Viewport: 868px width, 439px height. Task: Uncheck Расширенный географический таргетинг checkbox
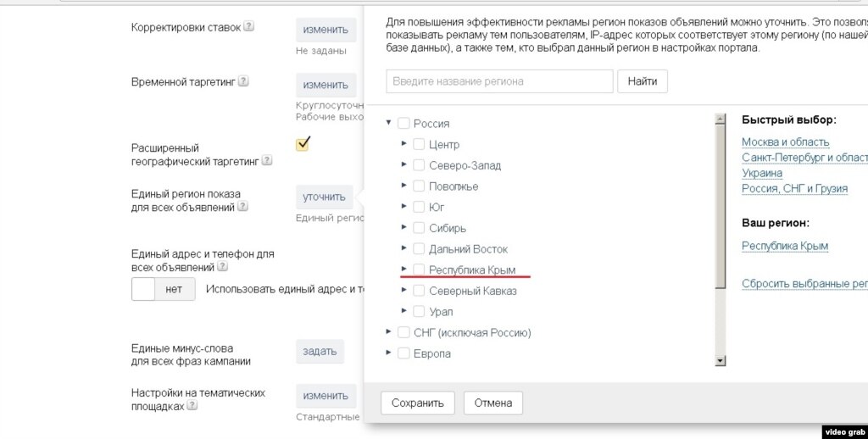click(303, 143)
